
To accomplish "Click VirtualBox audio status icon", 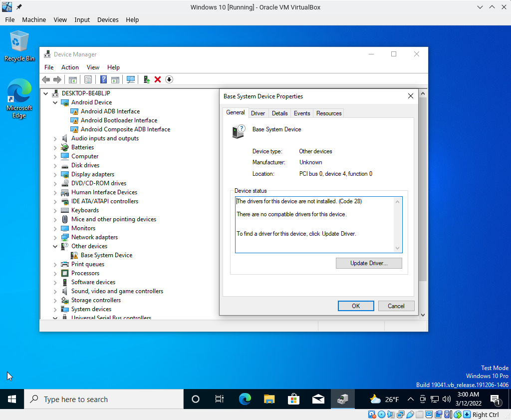I will (391, 415).
